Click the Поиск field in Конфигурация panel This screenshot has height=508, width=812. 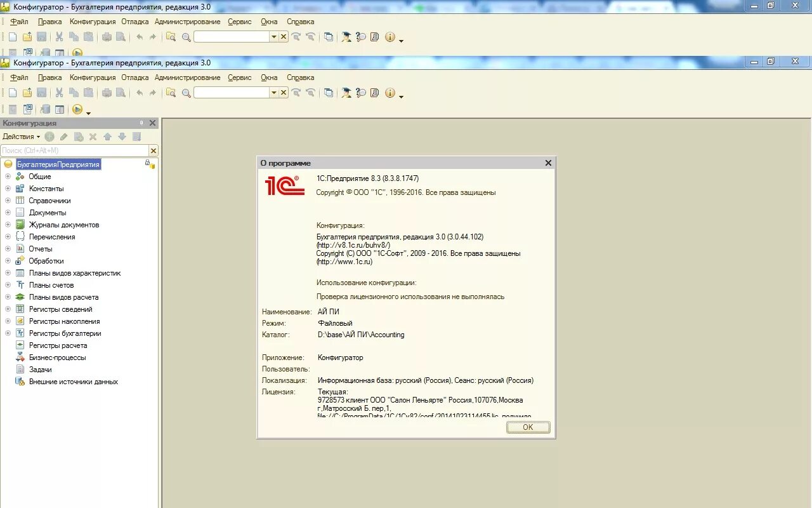[x=74, y=150]
